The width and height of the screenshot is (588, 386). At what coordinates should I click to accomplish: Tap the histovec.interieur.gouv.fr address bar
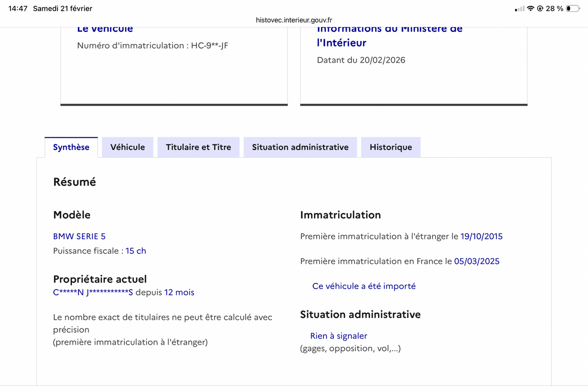(294, 20)
